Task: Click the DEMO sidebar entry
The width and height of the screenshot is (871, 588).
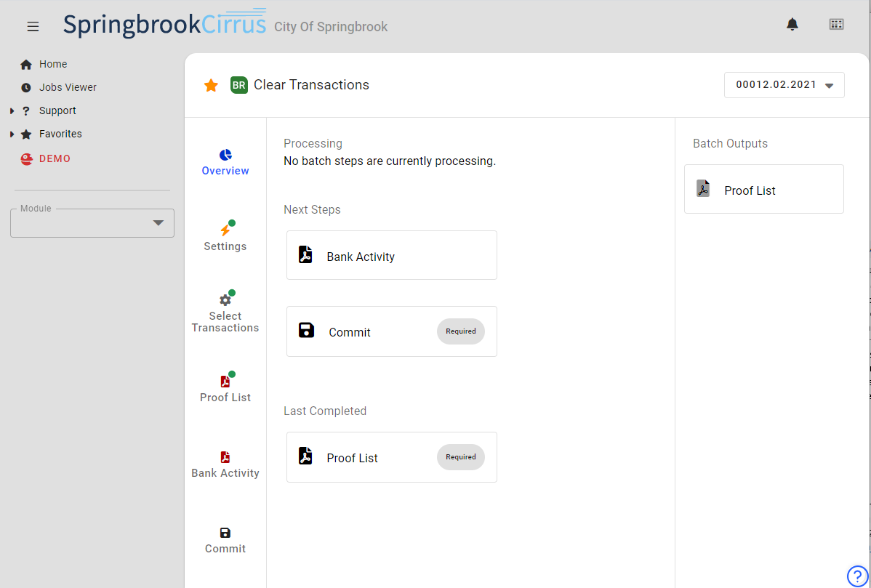Action: point(54,158)
